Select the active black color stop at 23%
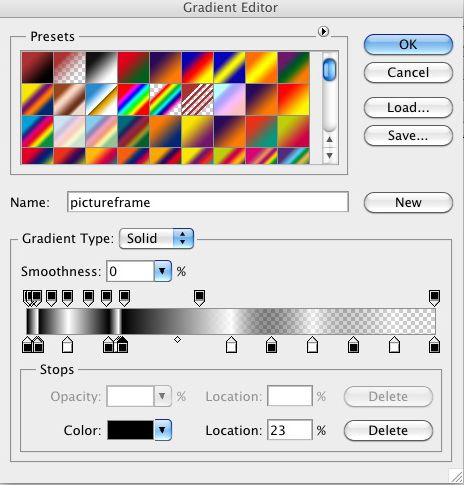Viewport: 464px width, 485px height. click(123, 345)
